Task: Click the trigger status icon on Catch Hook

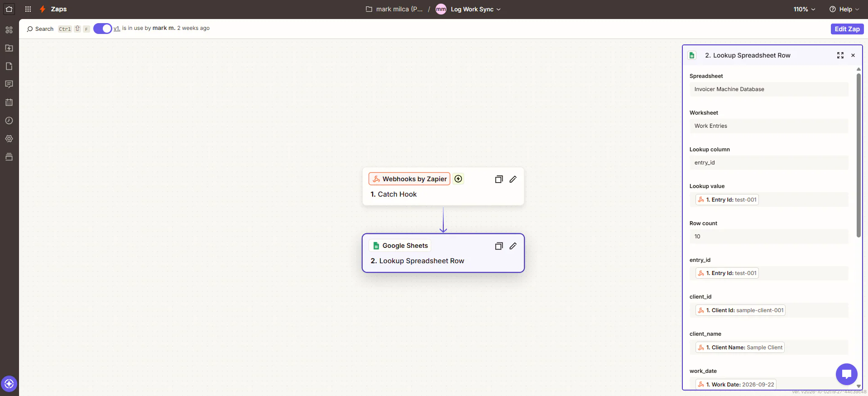Action: click(458, 179)
